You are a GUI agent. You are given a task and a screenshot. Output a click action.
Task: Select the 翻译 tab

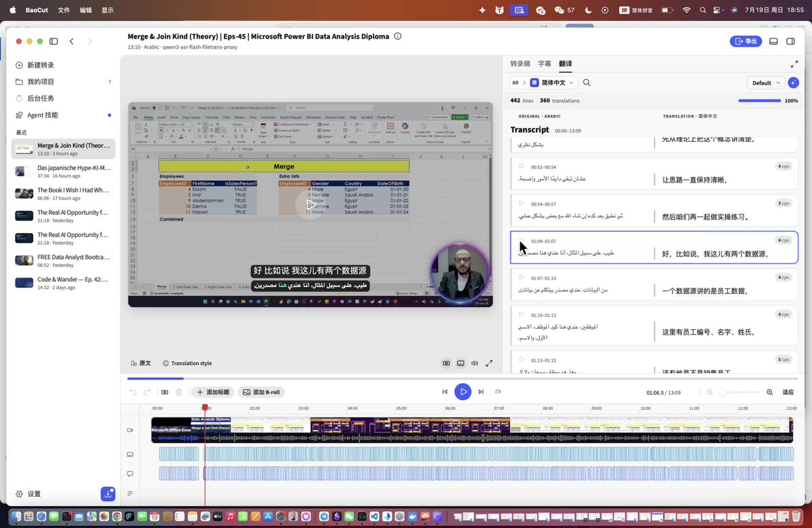(566, 64)
